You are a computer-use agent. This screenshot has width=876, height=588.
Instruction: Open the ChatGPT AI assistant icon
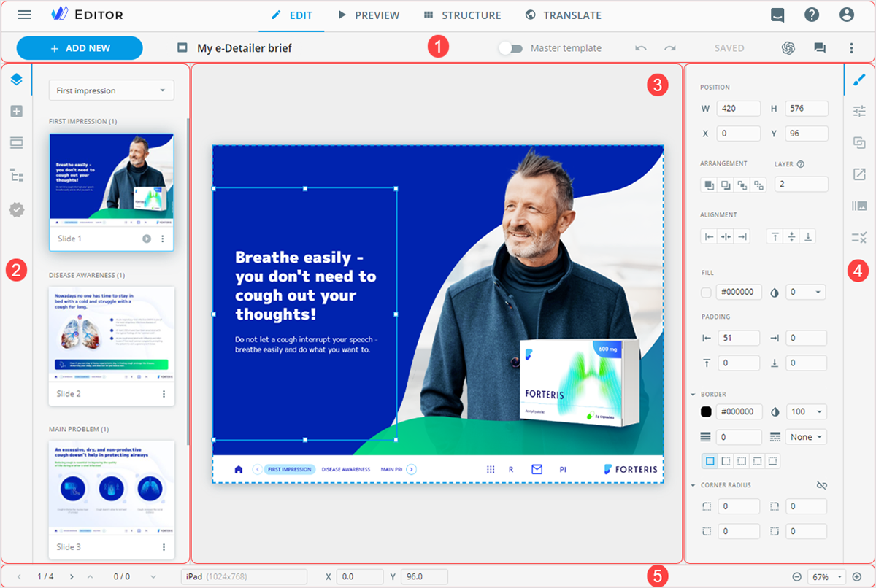click(x=788, y=48)
